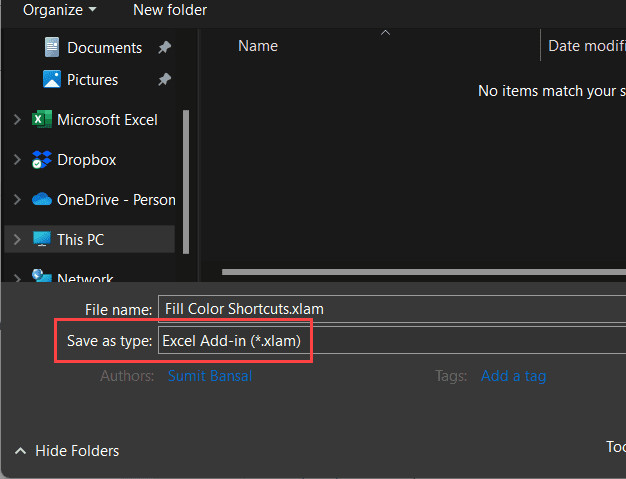Click the New folder button
Screen dimensions: 626x479
(x=170, y=10)
